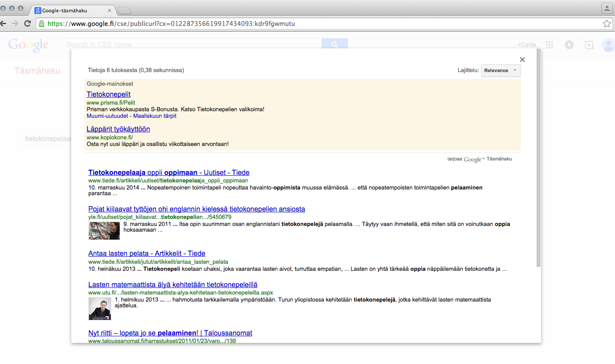Click the www.prisma.fi/Pelit ad URL
The height and width of the screenshot is (364, 615).
[111, 103]
